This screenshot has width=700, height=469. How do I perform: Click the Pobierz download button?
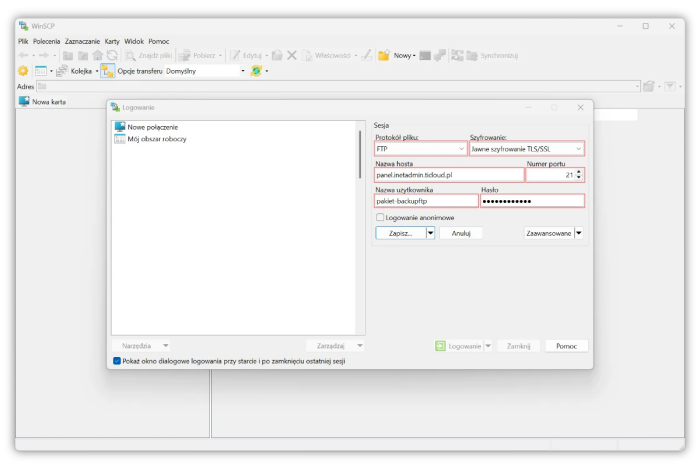pyautogui.click(x=197, y=55)
